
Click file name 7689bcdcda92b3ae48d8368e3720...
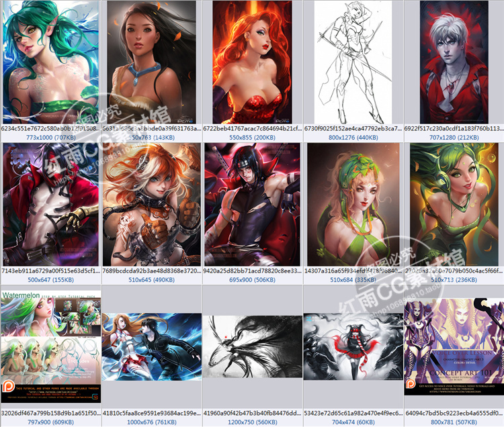151,271
